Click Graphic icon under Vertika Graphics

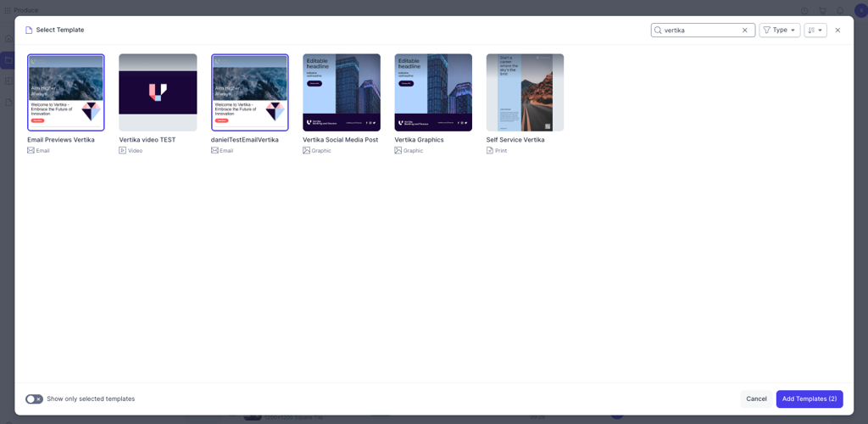pos(398,151)
